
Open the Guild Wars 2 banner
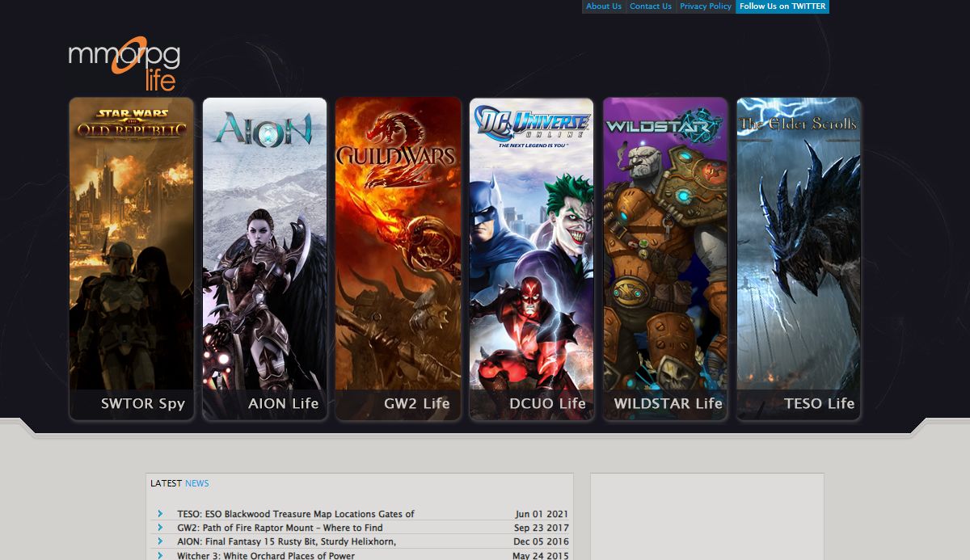[399, 259]
